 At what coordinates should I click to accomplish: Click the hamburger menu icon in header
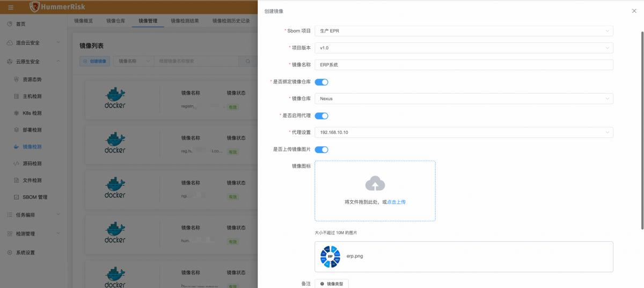point(11,7)
